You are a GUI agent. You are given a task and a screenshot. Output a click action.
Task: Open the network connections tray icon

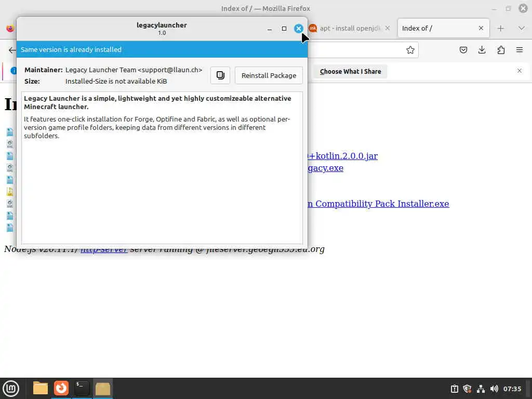coord(481,389)
